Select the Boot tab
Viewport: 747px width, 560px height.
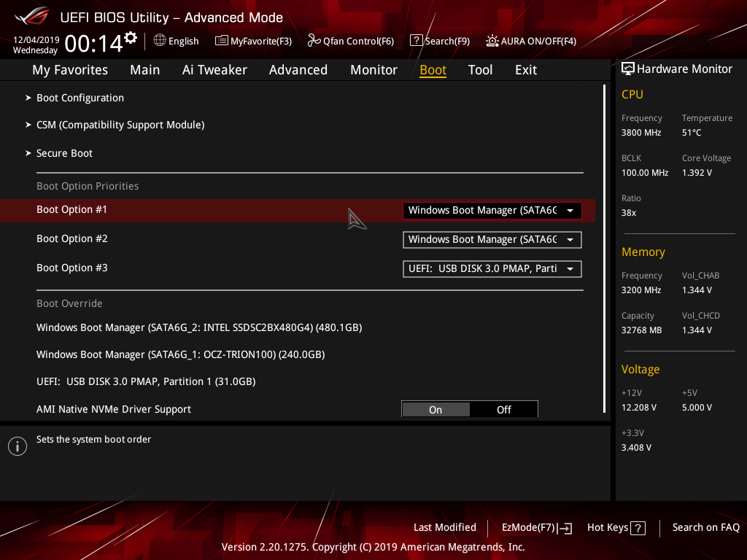click(x=433, y=70)
